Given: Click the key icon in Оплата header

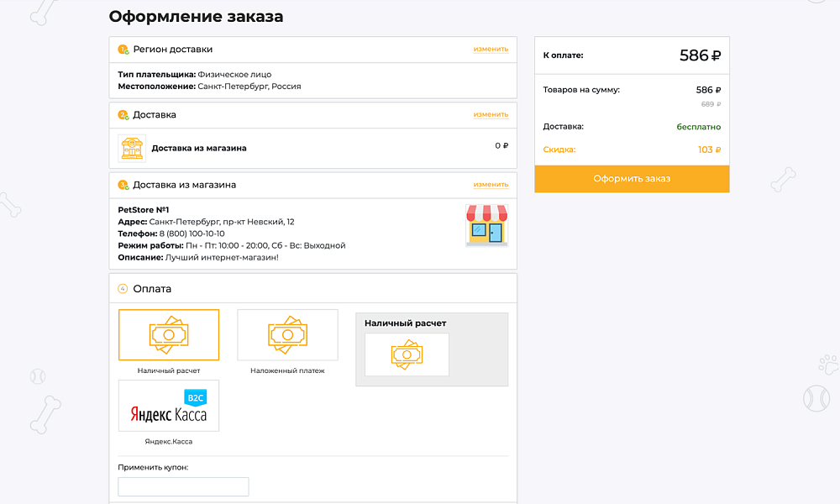Looking at the screenshot, I should 121,287.
